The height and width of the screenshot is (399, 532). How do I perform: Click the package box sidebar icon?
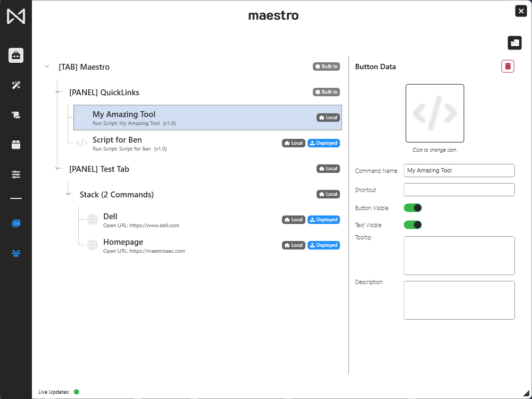point(16,145)
